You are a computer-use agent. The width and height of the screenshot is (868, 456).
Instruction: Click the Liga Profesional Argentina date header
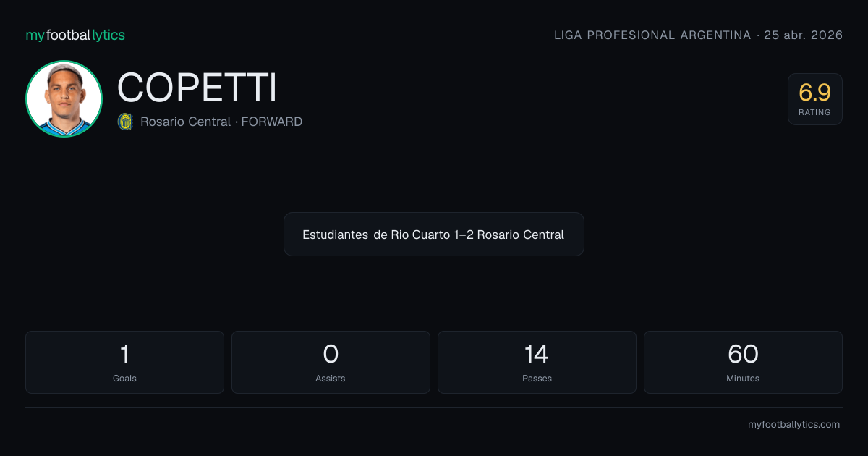coord(698,35)
